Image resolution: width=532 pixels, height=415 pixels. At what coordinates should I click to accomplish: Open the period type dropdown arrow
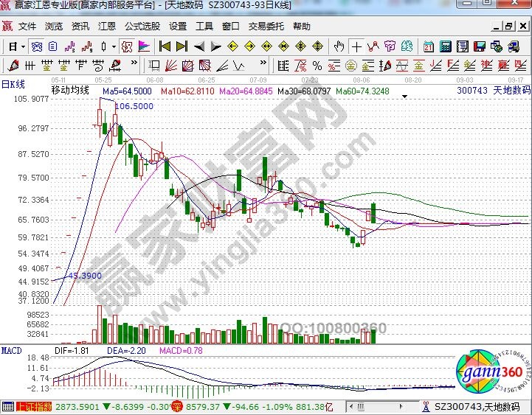[x=24, y=46]
